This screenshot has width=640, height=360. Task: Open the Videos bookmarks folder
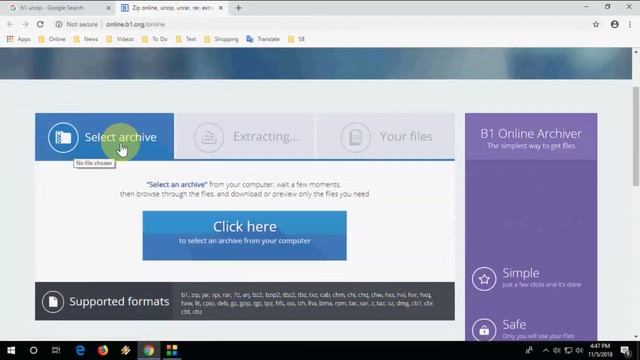120,39
